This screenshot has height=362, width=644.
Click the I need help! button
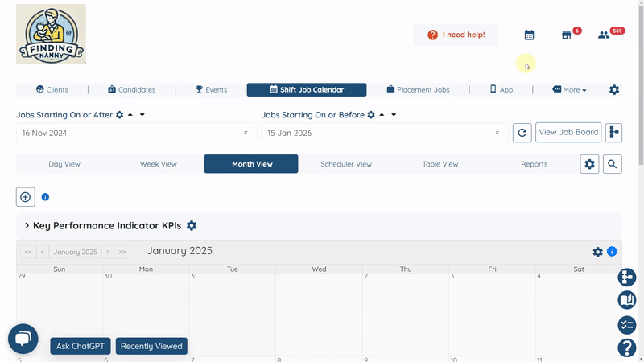click(x=456, y=35)
